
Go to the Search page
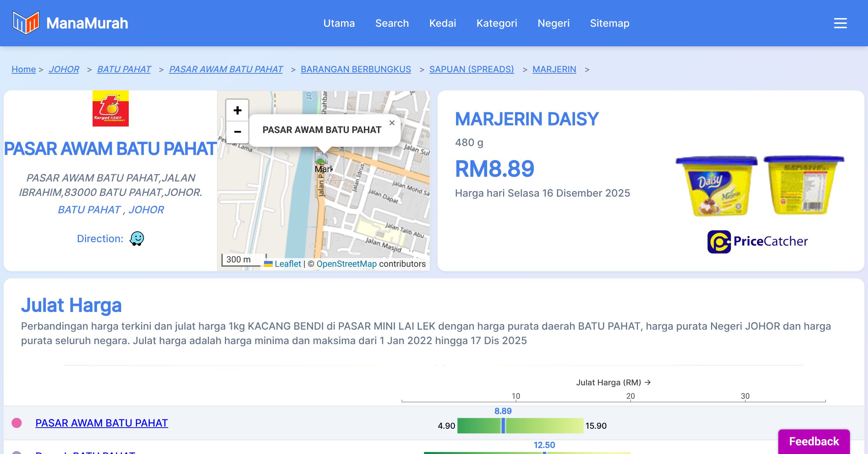pyautogui.click(x=392, y=23)
